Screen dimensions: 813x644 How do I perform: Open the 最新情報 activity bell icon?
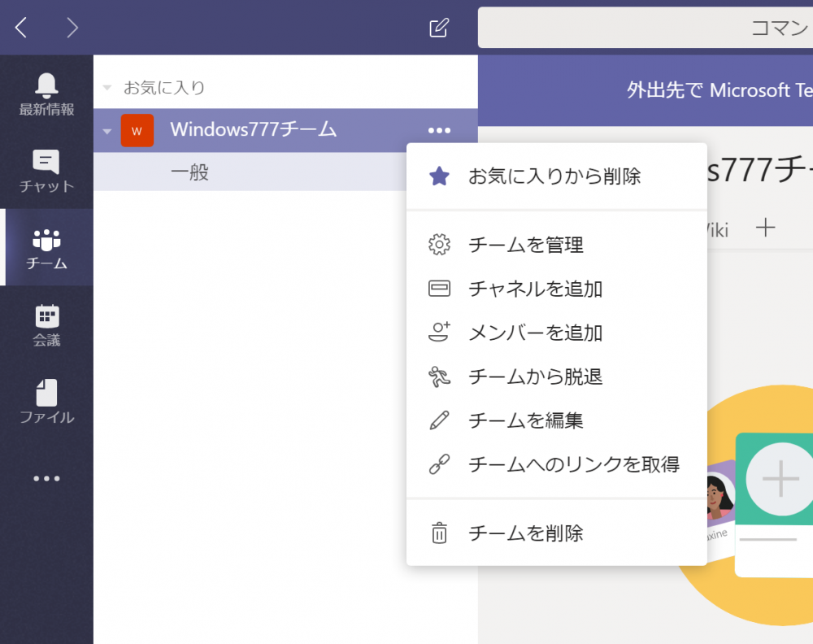coord(46,85)
